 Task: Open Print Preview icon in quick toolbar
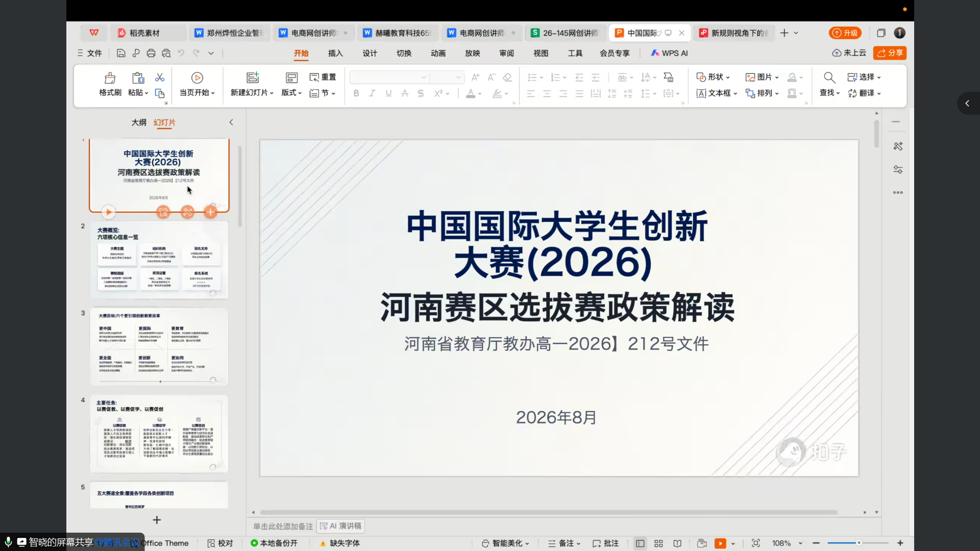pos(166,53)
